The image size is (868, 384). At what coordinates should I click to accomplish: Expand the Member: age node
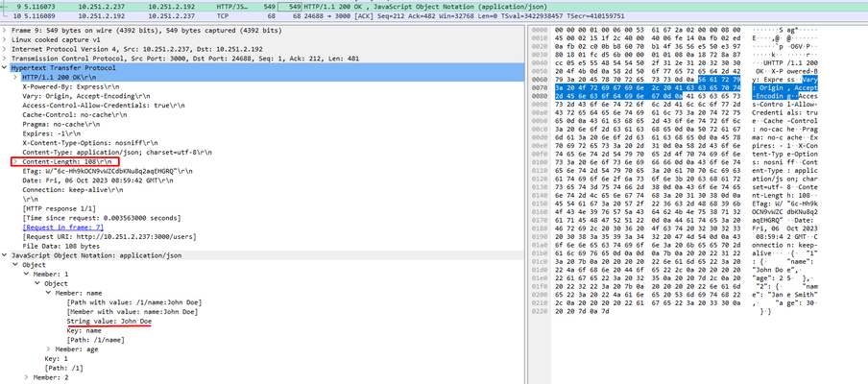tap(49, 349)
